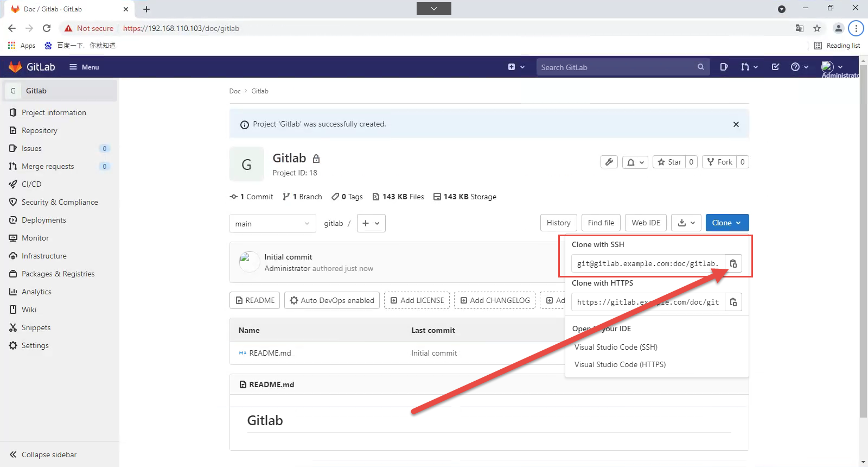Fork the Gitlab project
The image size is (868, 467).
[719, 162]
